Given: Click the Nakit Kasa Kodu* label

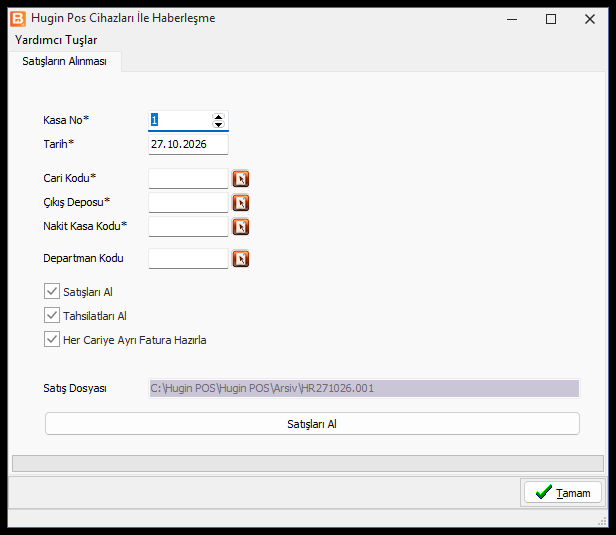Looking at the screenshot, I should (85, 226).
